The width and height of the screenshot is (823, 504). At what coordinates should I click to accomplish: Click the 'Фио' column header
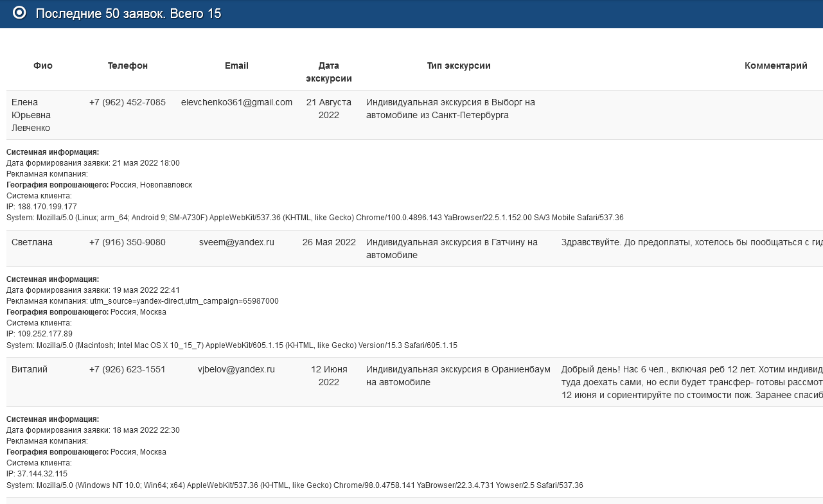pos(43,65)
